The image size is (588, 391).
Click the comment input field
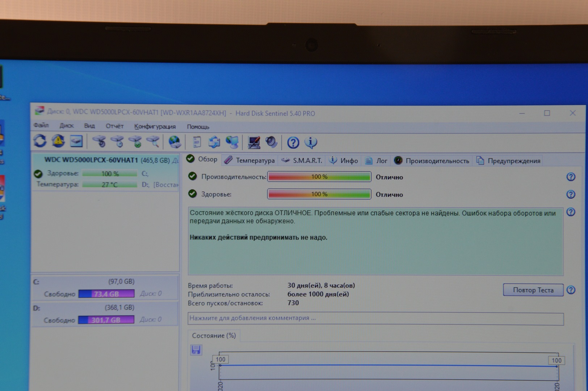click(x=375, y=318)
